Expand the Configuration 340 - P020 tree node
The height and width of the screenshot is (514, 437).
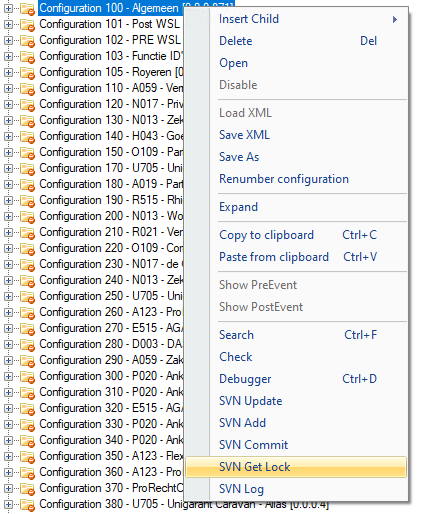[8, 440]
